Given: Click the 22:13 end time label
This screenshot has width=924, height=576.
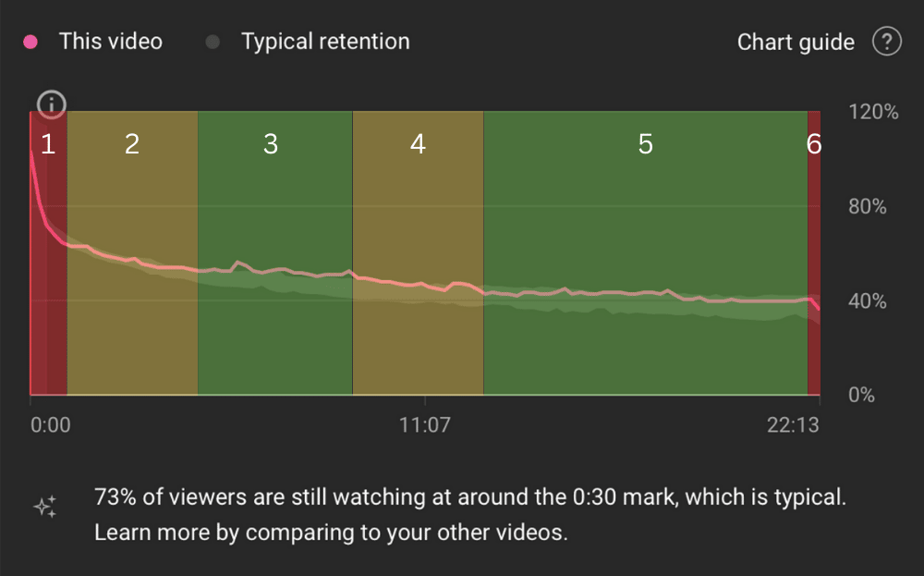Looking at the screenshot, I should (x=793, y=425).
